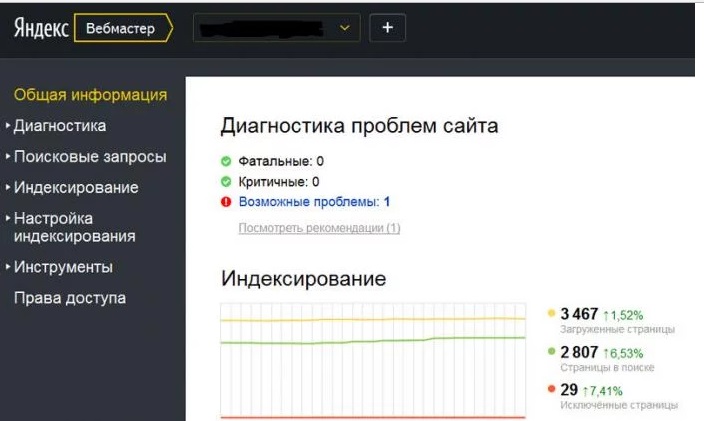Click the green line in indexing chart
The width and height of the screenshot is (704, 421).
373,341
